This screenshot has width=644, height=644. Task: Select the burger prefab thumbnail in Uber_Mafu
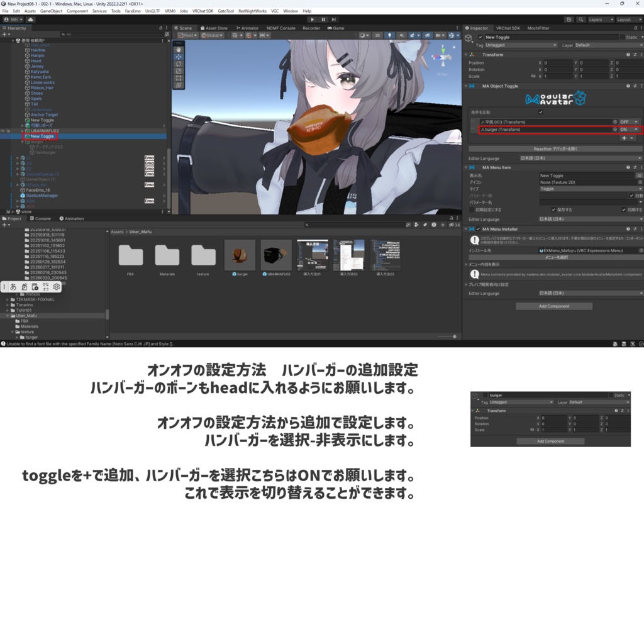coord(240,255)
